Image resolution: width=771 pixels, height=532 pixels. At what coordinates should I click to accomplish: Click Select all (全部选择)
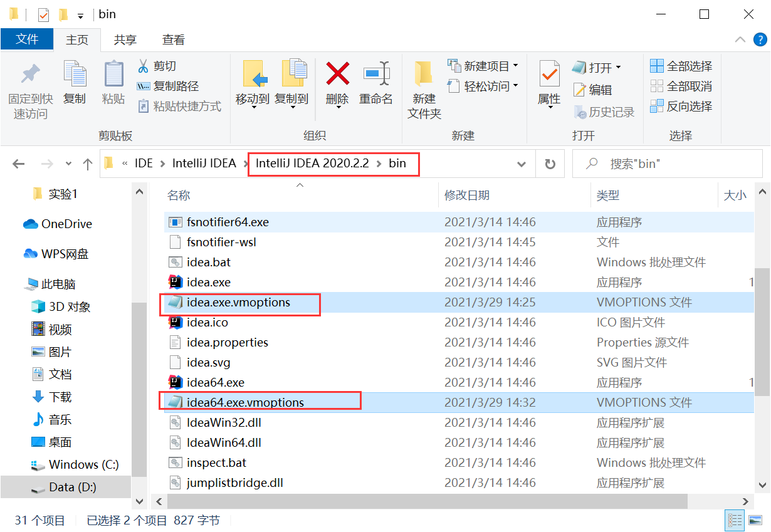681,66
